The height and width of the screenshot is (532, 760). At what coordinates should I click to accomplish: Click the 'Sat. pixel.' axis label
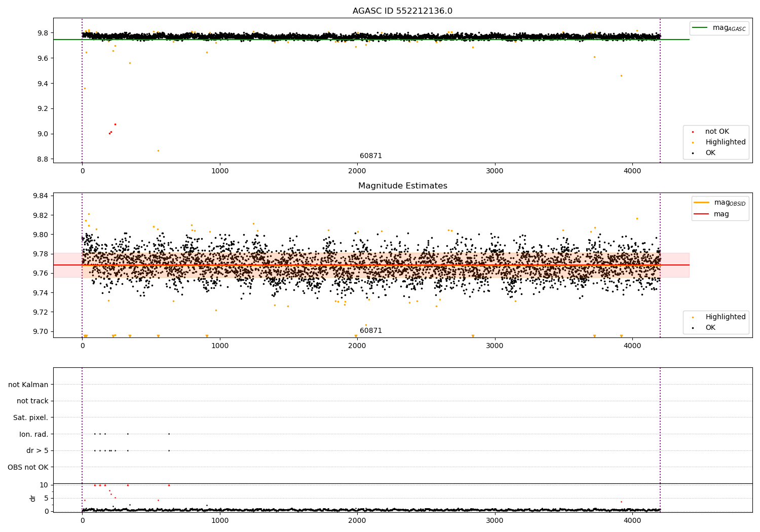tap(30, 418)
